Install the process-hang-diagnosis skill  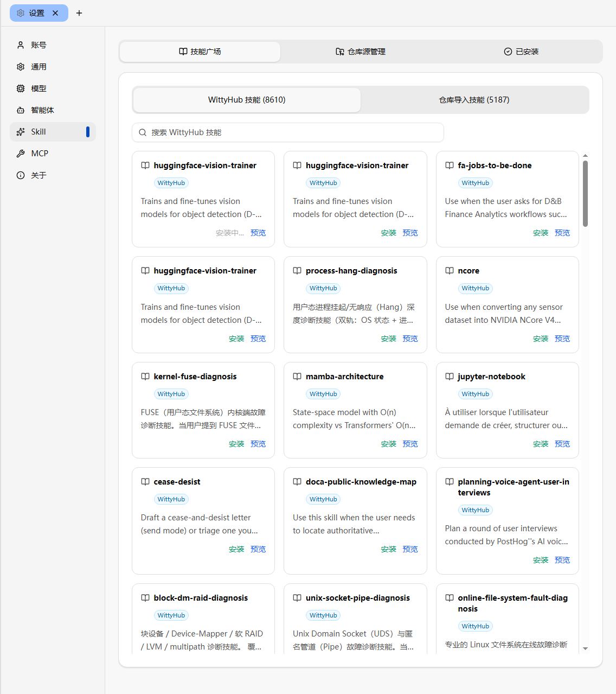[x=388, y=339]
